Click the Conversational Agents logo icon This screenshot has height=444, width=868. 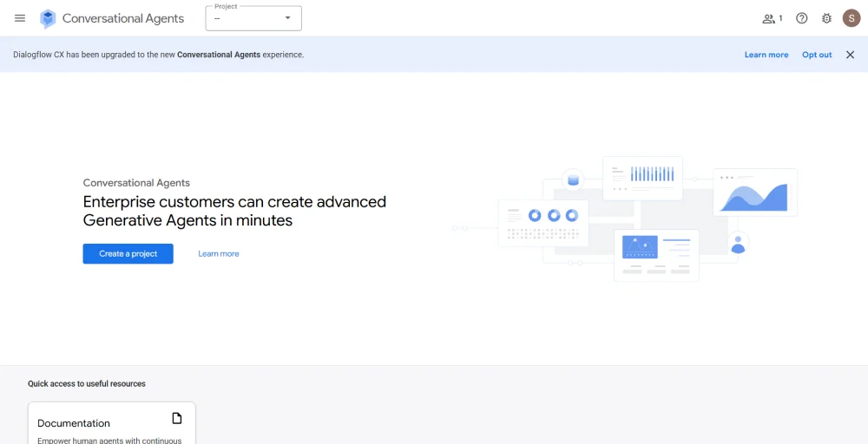tap(48, 18)
